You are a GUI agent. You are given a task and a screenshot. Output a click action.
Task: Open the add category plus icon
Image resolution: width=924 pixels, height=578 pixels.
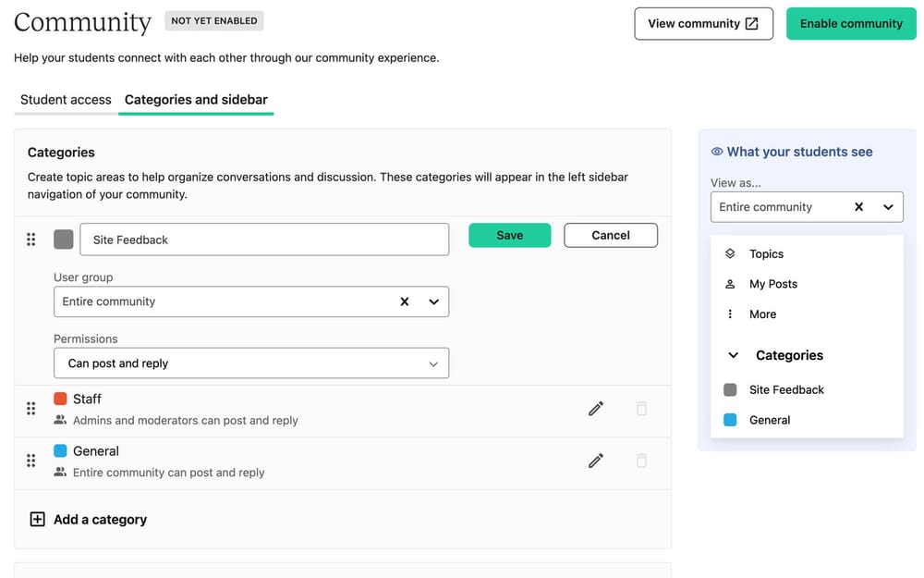pyautogui.click(x=37, y=519)
